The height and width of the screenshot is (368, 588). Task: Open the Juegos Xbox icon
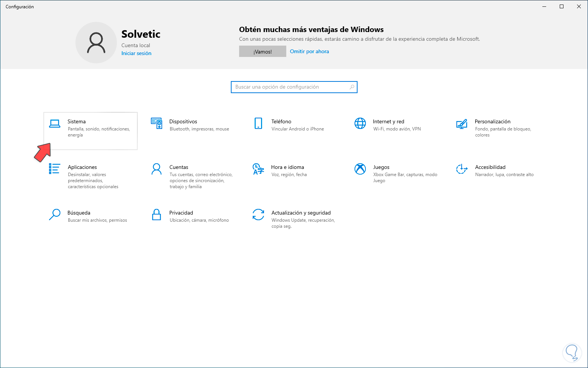(360, 169)
